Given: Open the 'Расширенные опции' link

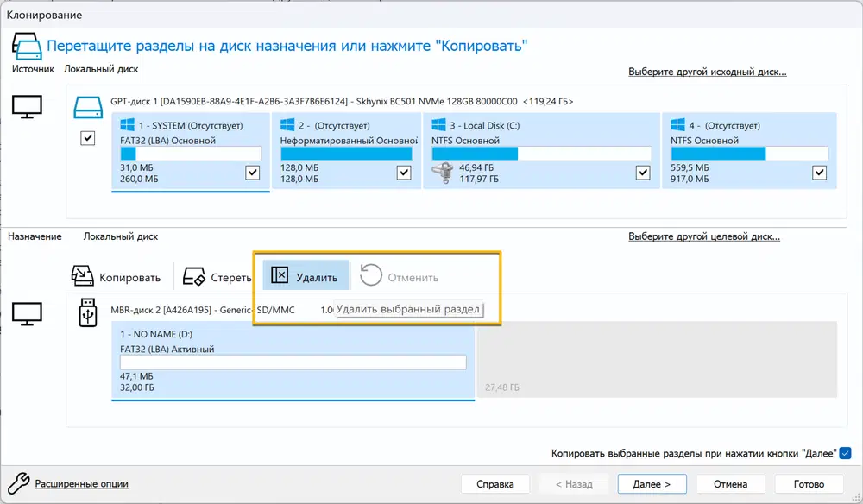Looking at the screenshot, I should pos(82,484).
